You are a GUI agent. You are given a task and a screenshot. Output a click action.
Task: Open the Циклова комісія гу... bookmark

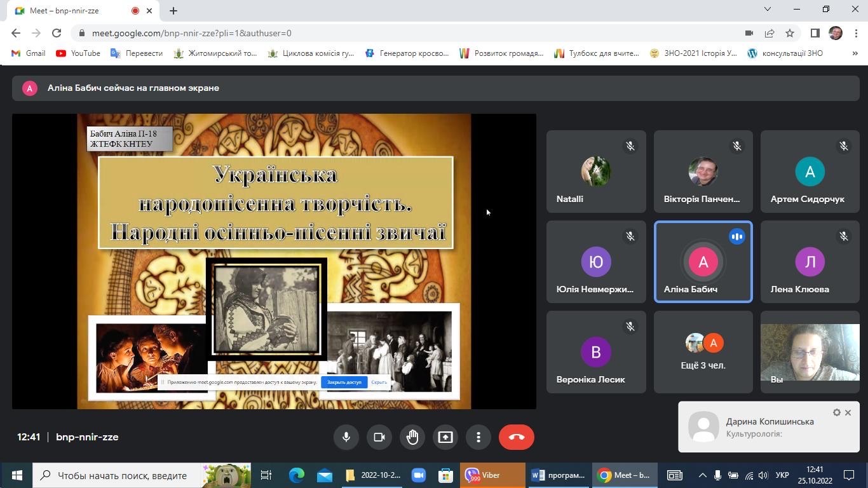(x=311, y=53)
